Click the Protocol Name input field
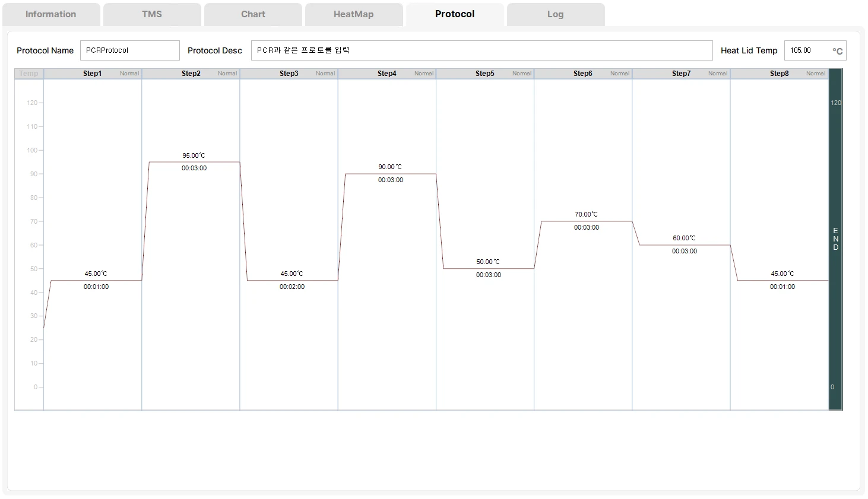Screen dimensions: 868x499 (130, 50)
